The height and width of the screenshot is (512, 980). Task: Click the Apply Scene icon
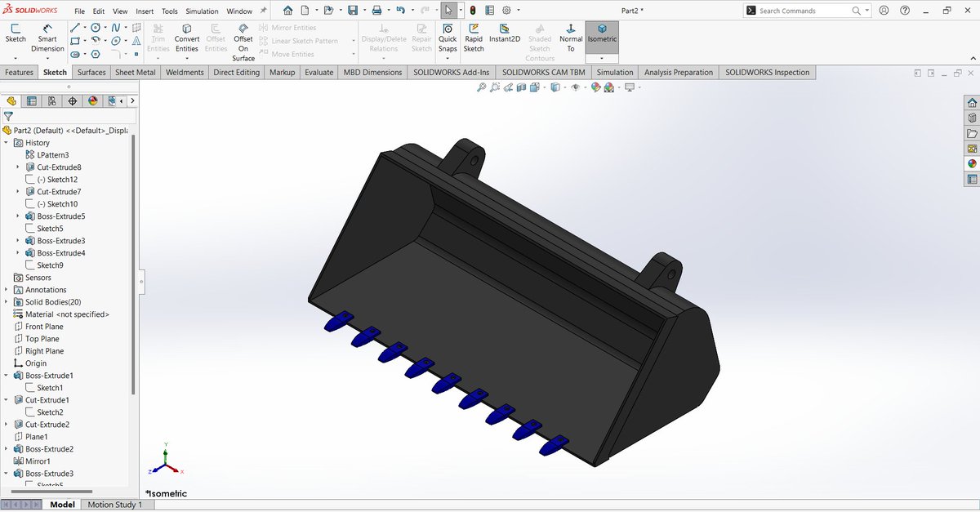pyautogui.click(x=608, y=87)
